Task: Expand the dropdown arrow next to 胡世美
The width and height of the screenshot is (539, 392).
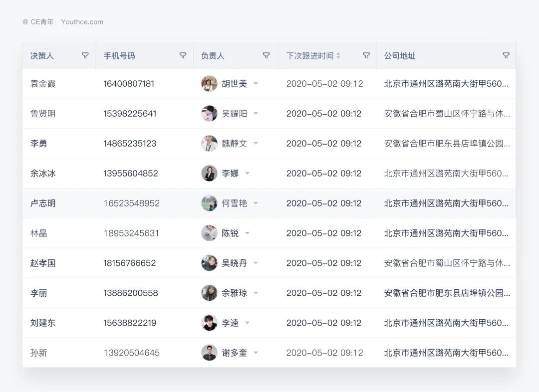Action: [x=256, y=83]
